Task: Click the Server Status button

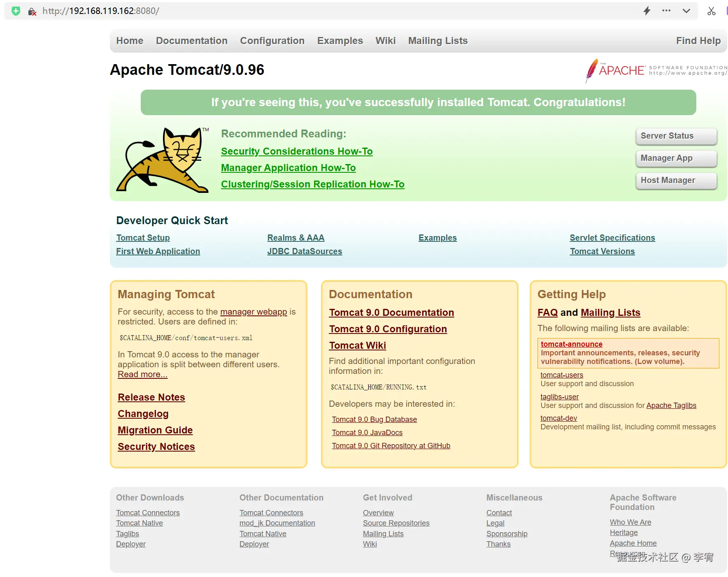Action: coord(676,136)
